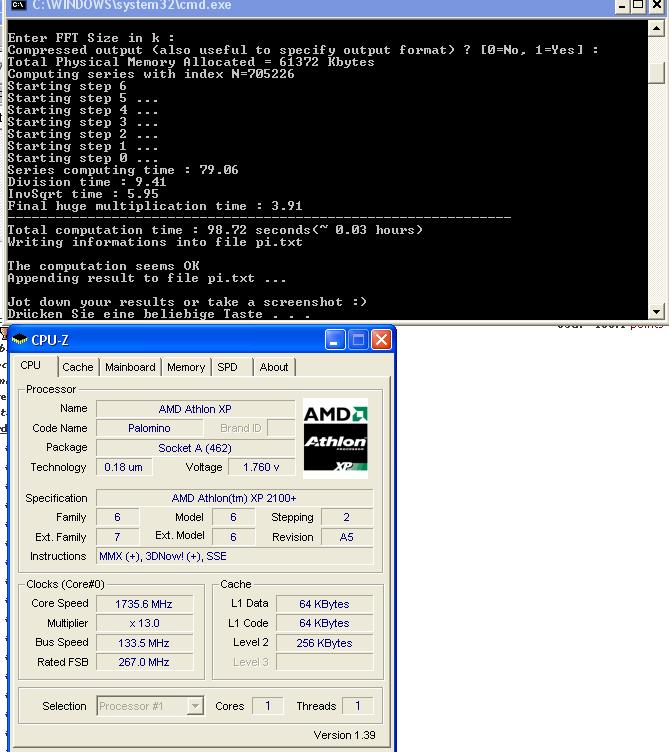Image resolution: width=669 pixels, height=752 pixels.
Task: Click the Threads value field
Action: pos(357,706)
